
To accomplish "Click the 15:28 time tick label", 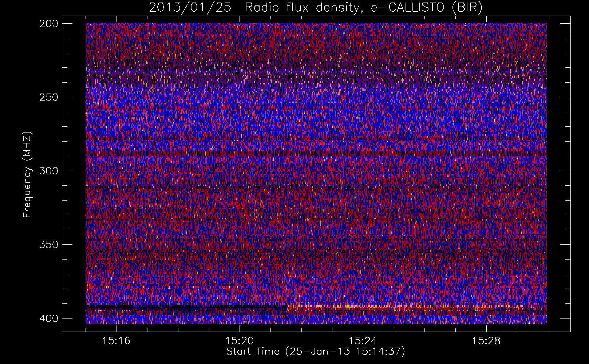I will (486, 341).
